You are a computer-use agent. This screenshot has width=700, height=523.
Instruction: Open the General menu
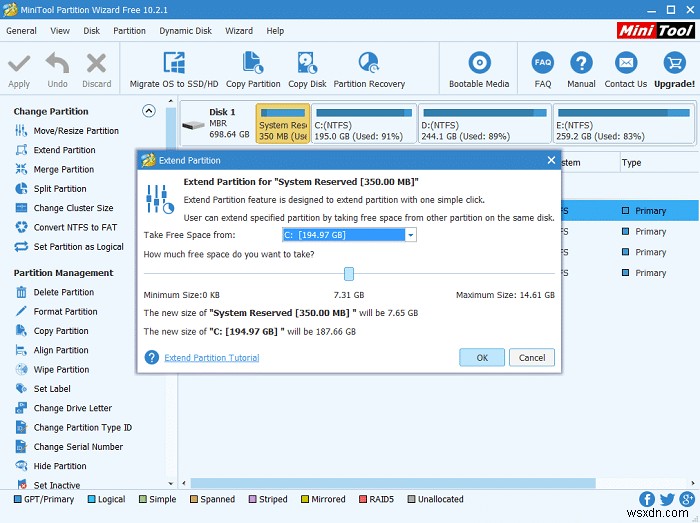[21, 31]
